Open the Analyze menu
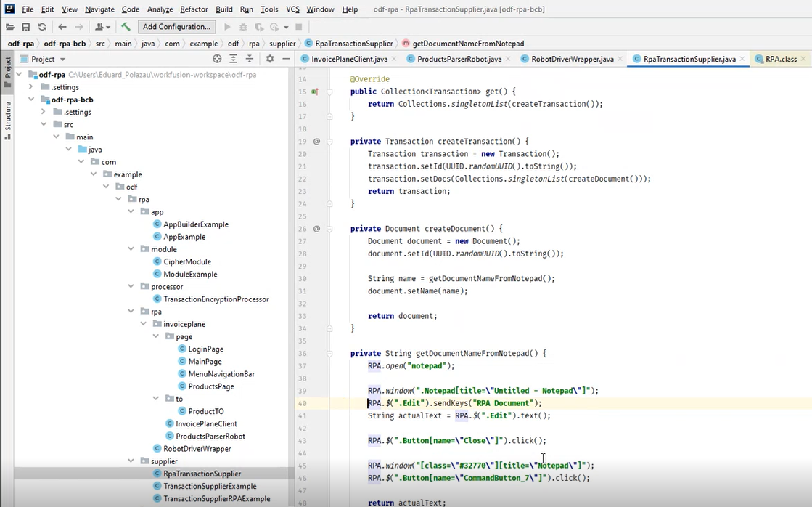The height and width of the screenshot is (507, 812). 160,9
